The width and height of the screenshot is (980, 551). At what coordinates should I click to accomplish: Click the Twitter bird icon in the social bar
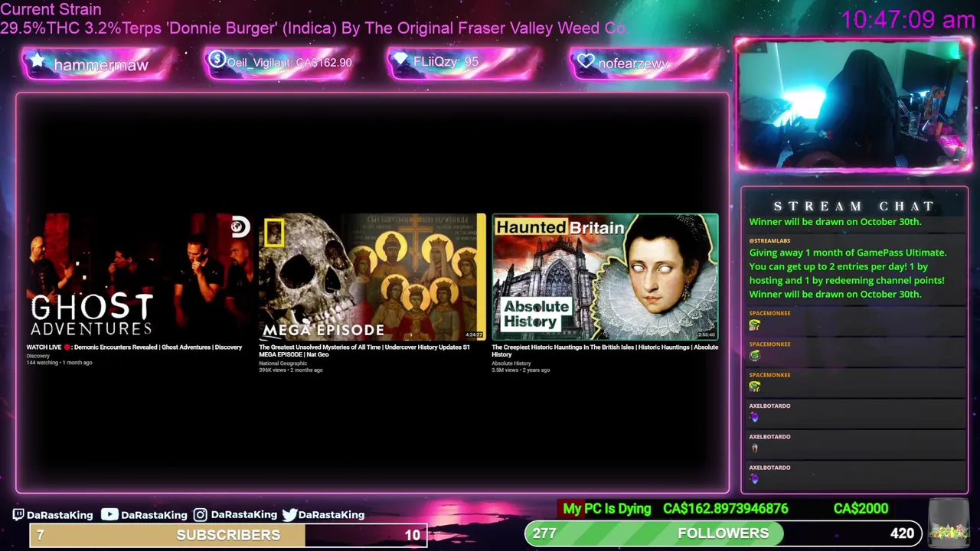coord(289,515)
